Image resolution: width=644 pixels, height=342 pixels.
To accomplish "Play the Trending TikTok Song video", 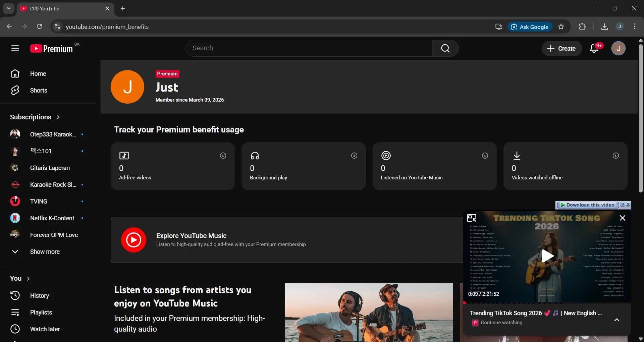I will [547, 256].
